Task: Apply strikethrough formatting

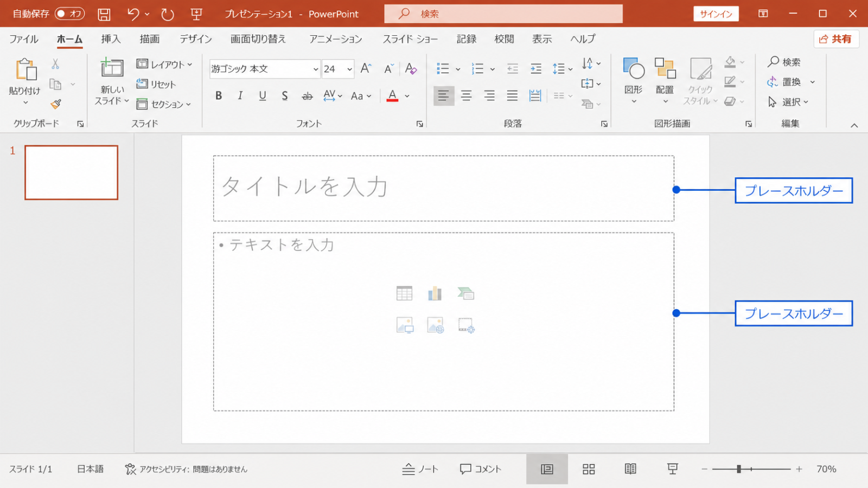Action: [307, 96]
